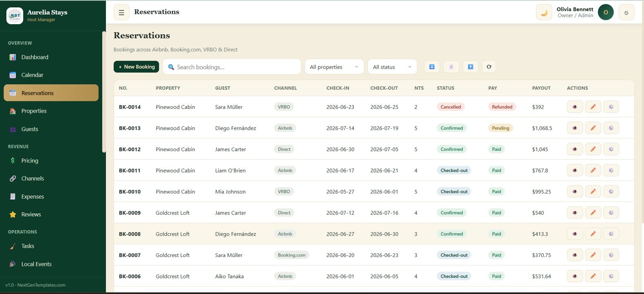Click the VRBO channel badge for BK-0010
Image resolution: width=644 pixels, height=294 pixels.
tap(284, 192)
